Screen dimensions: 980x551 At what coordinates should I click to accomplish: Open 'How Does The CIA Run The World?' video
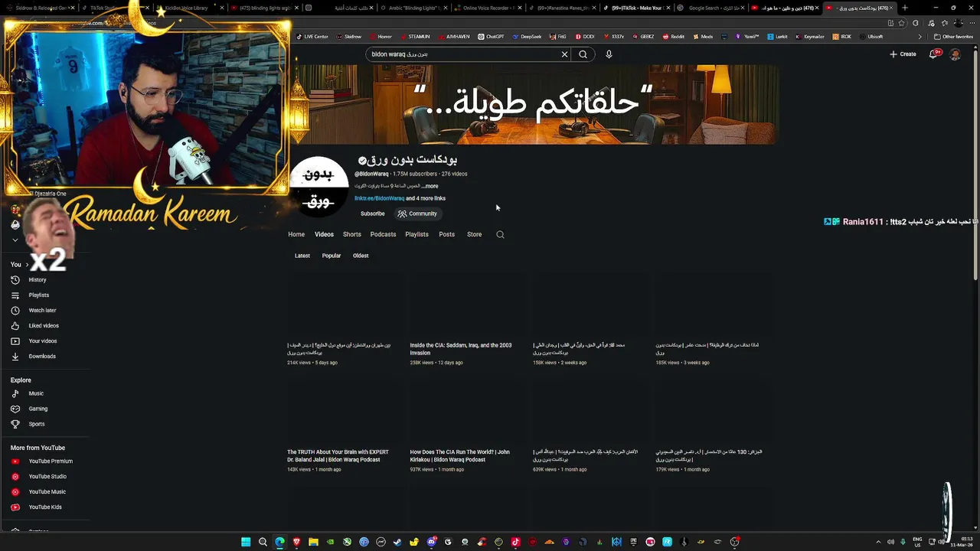[460, 455]
